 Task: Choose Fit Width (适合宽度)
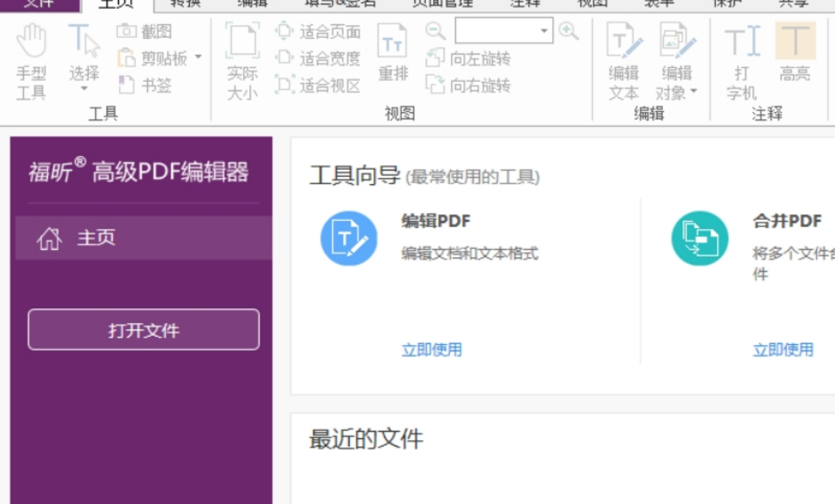point(318,58)
